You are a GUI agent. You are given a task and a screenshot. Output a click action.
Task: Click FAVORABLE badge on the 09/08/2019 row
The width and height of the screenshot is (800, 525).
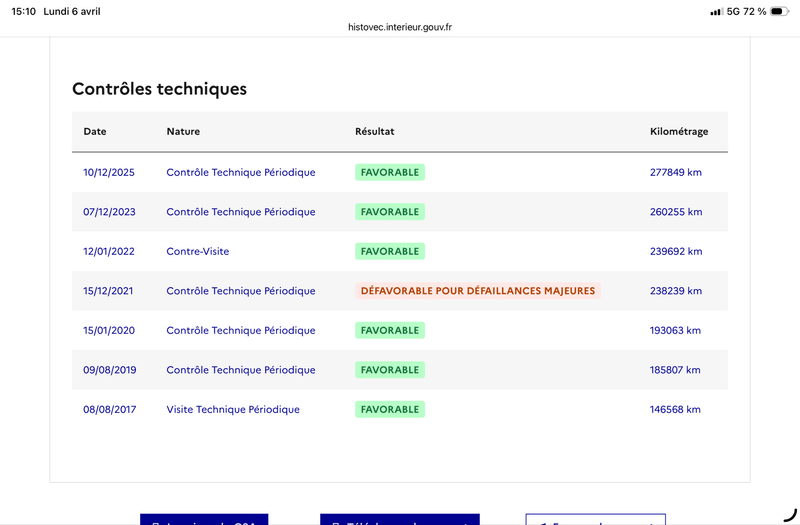point(390,370)
